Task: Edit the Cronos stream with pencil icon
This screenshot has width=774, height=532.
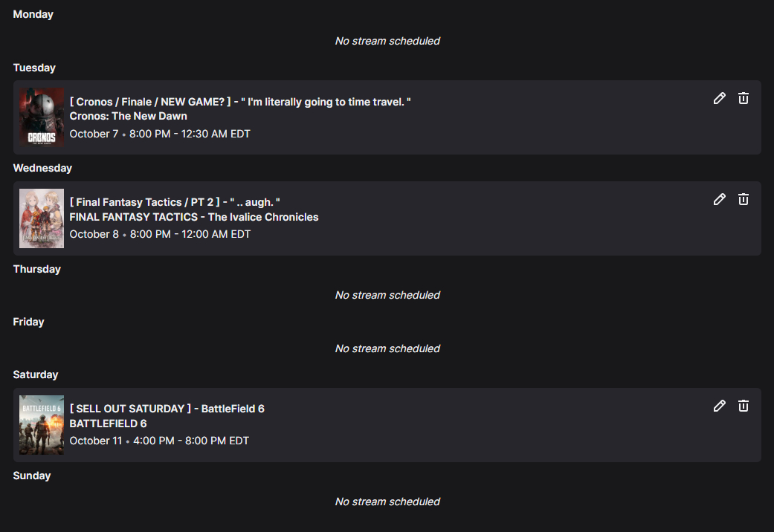Action: pyautogui.click(x=719, y=98)
